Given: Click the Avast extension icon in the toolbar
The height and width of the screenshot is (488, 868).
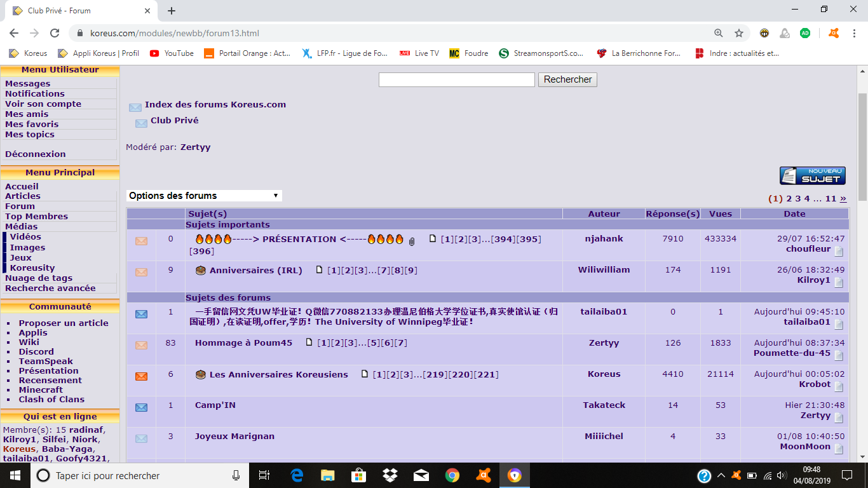Looking at the screenshot, I should [x=834, y=33].
